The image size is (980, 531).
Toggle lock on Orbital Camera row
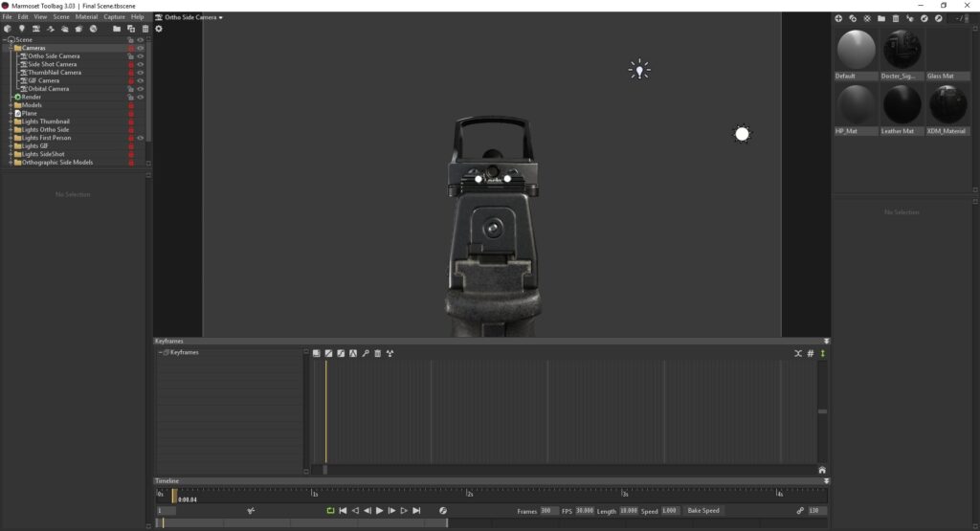[x=131, y=89]
